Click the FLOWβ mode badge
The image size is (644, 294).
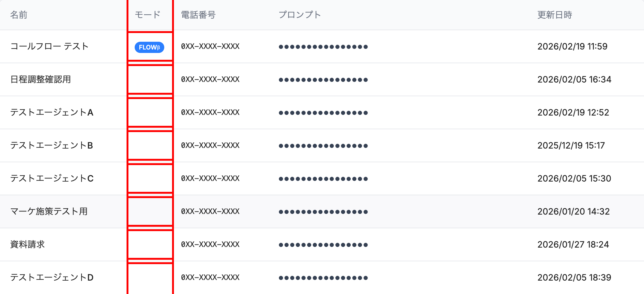[149, 47]
